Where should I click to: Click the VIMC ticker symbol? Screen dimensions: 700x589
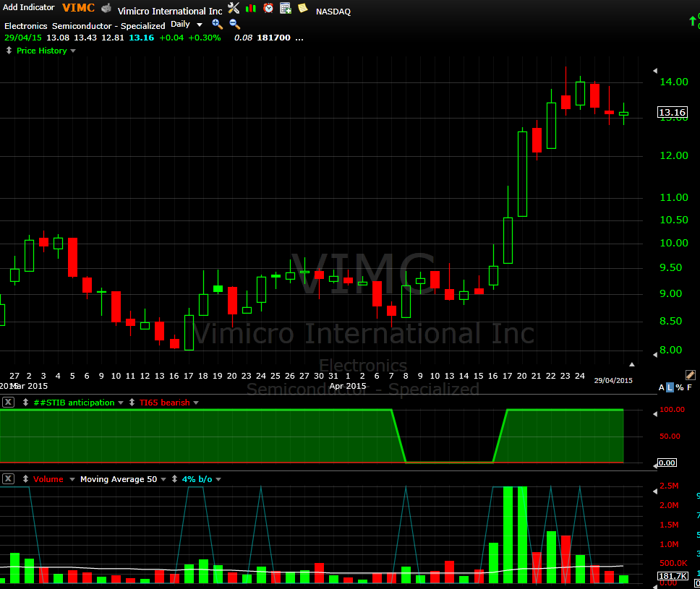pyautogui.click(x=78, y=7)
